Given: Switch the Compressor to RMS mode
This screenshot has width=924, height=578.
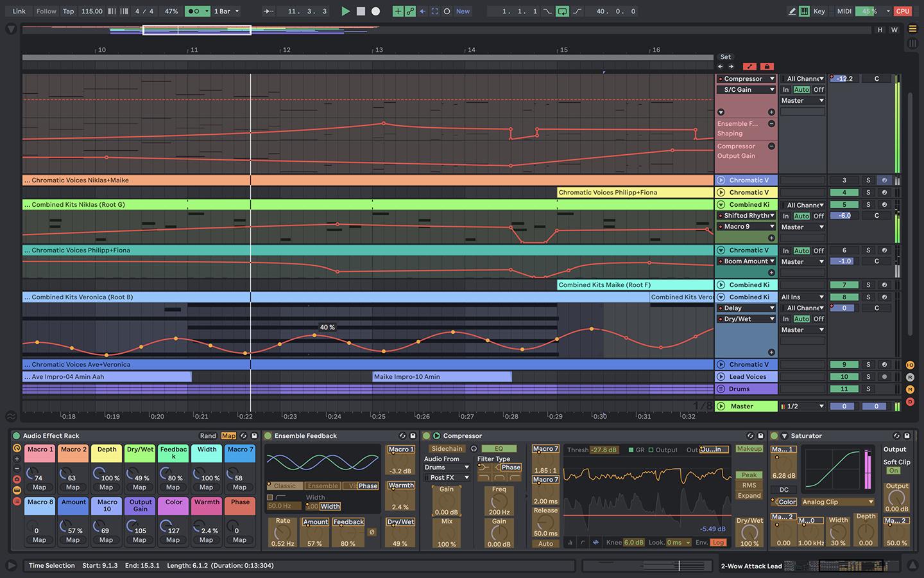Looking at the screenshot, I should coord(749,486).
